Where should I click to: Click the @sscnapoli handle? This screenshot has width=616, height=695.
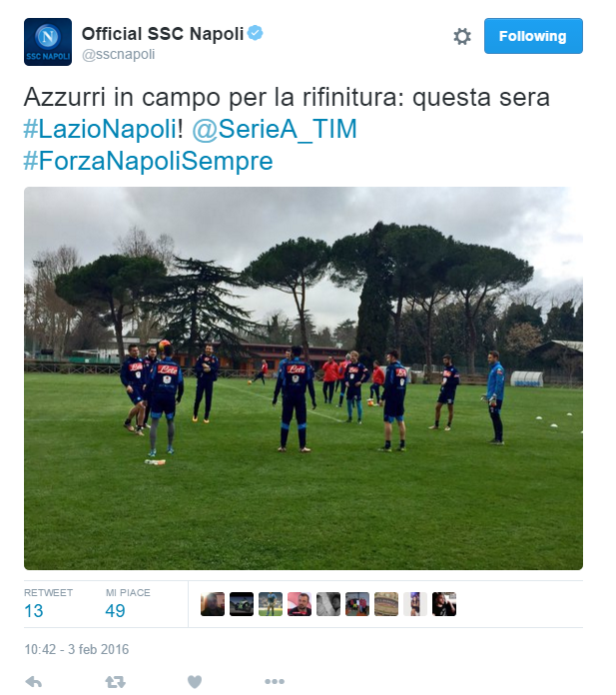coord(119,54)
